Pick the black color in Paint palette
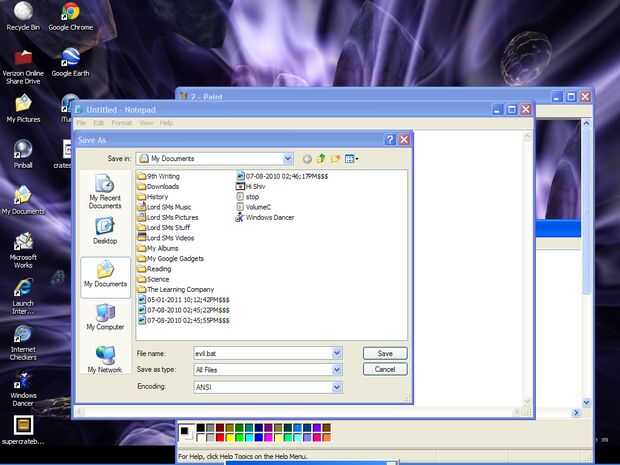The image size is (620, 465). click(x=201, y=427)
